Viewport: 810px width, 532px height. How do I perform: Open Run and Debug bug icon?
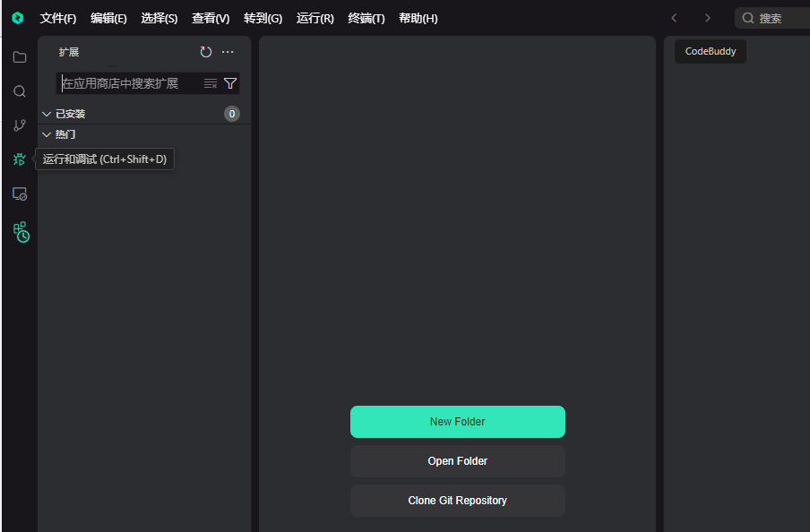pos(20,159)
